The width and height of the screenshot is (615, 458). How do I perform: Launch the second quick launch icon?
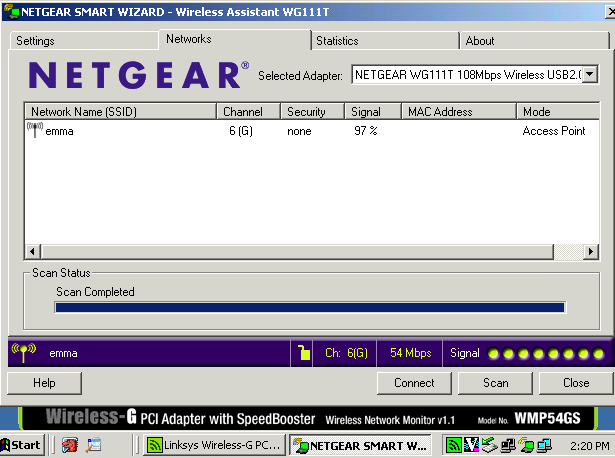click(x=94, y=445)
